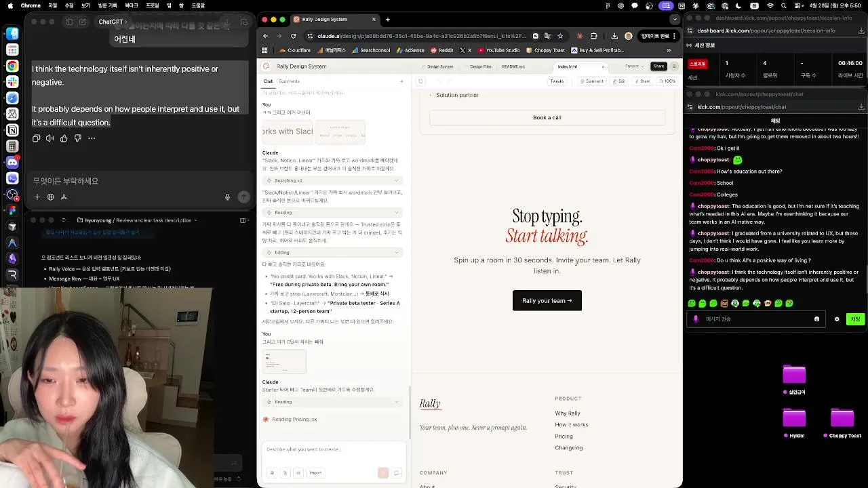This screenshot has height=488, width=868.
Task: Open the Reddit bookmark
Action: coord(442,50)
